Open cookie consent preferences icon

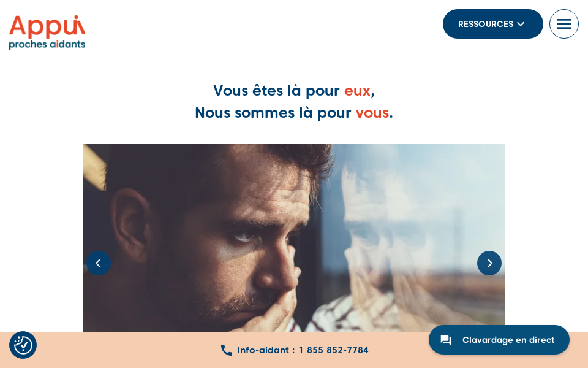23,345
